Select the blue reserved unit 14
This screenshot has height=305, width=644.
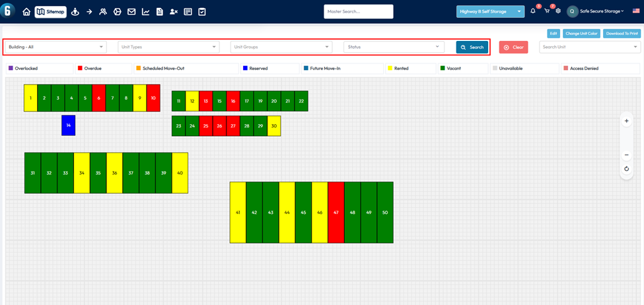click(69, 125)
